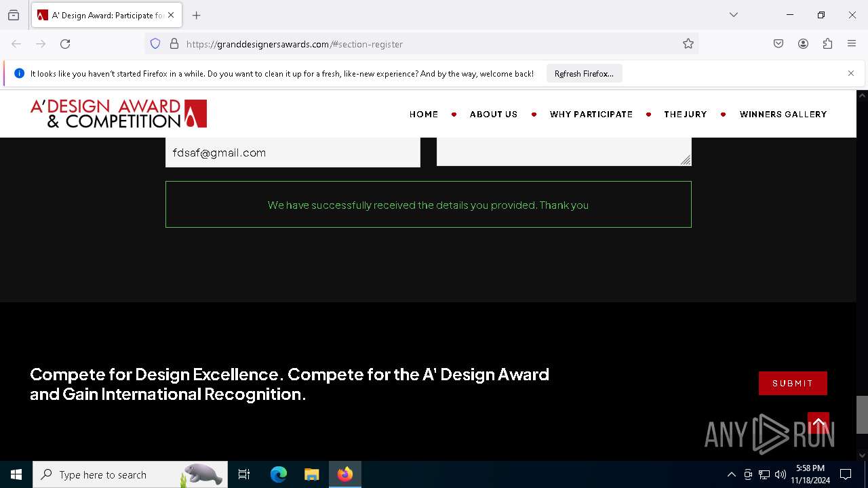This screenshot has height=488, width=868.
Task: Click the Compete for Design Excellence heading
Action: [x=290, y=384]
